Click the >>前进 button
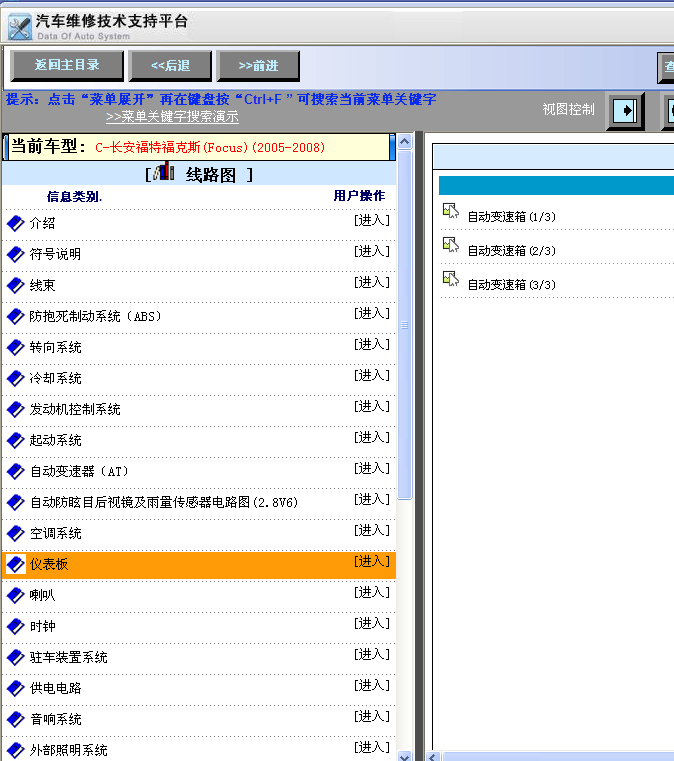This screenshot has width=674, height=761. [x=258, y=66]
